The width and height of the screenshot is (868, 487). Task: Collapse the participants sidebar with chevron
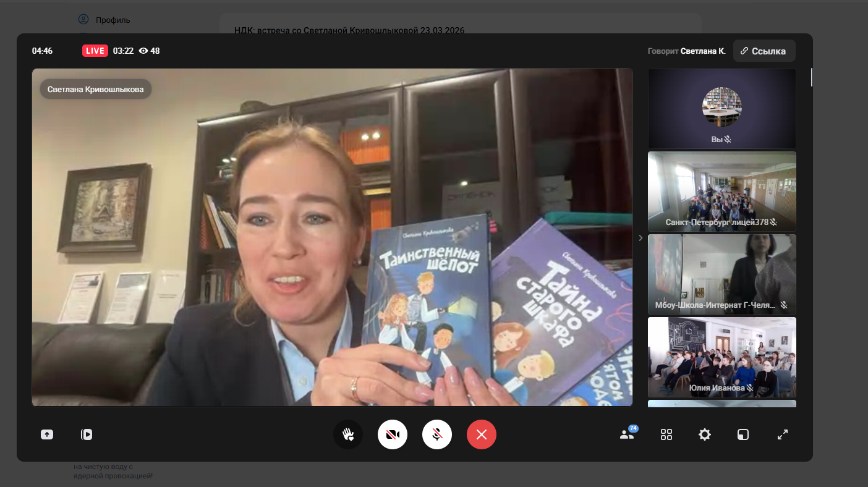[640, 238]
